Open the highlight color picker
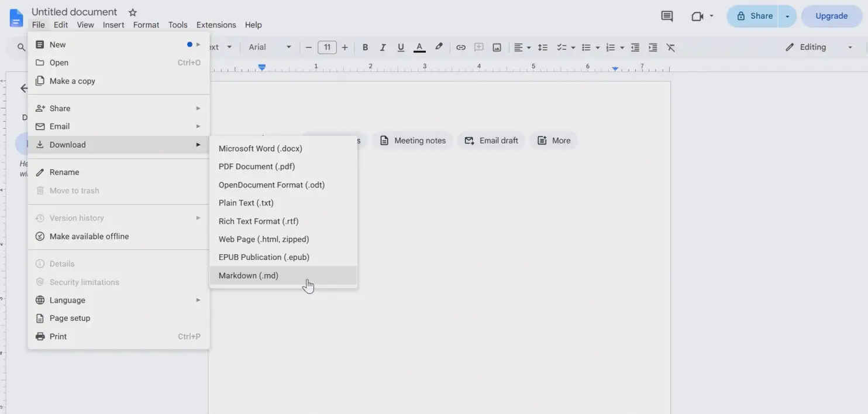Viewport: 868px width, 414px height. click(439, 47)
